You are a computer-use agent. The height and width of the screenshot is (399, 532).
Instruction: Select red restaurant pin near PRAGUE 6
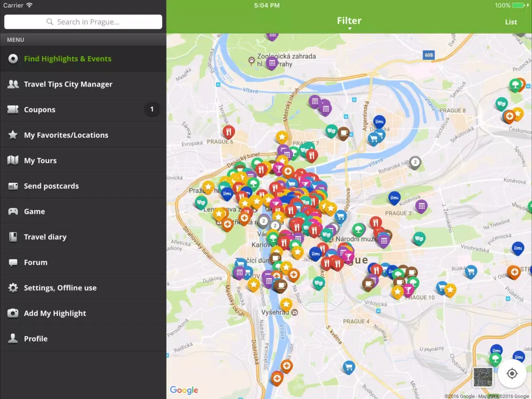[229, 132]
